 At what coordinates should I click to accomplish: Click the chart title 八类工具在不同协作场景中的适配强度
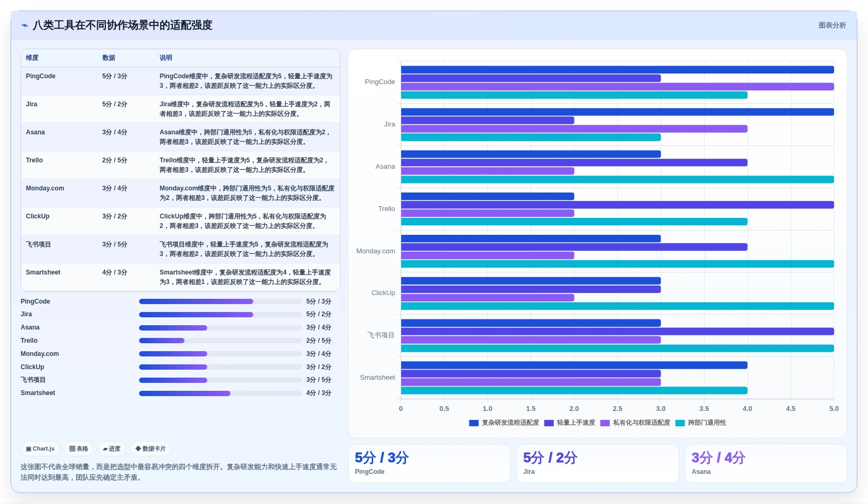123,25
